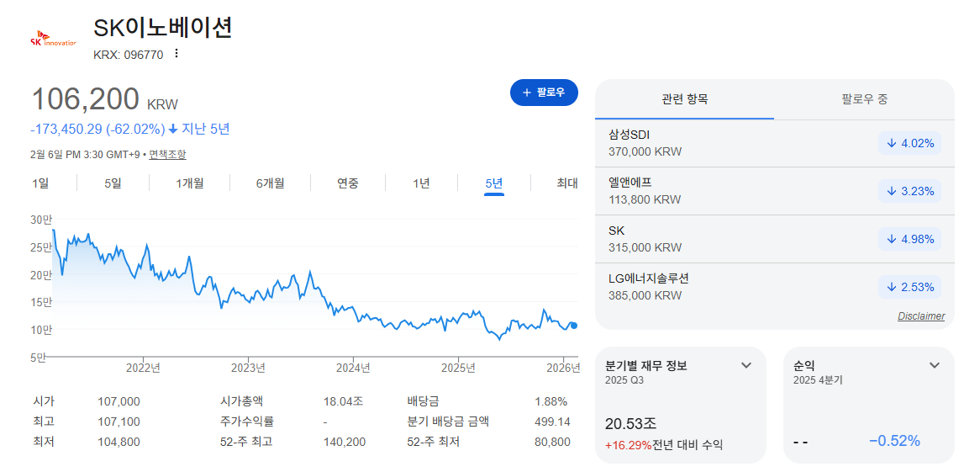The height and width of the screenshot is (472, 980).
Task: Click the 4.98% down change badge
Action: tap(909, 239)
